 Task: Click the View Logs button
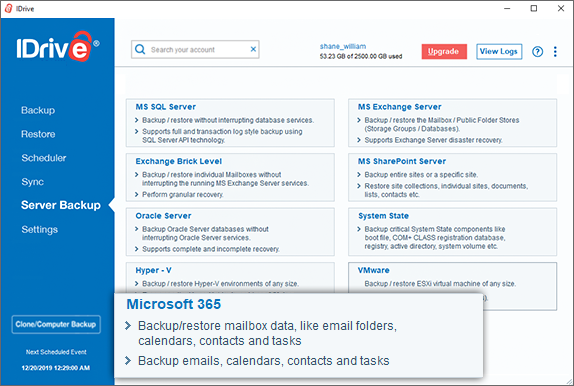click(499, 52)
